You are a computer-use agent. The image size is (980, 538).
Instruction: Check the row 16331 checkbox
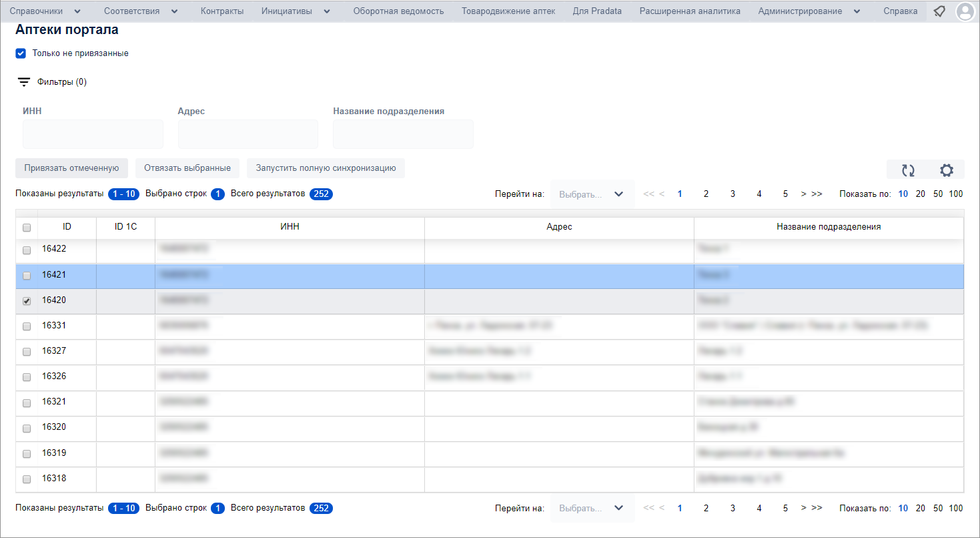point(27,326)
